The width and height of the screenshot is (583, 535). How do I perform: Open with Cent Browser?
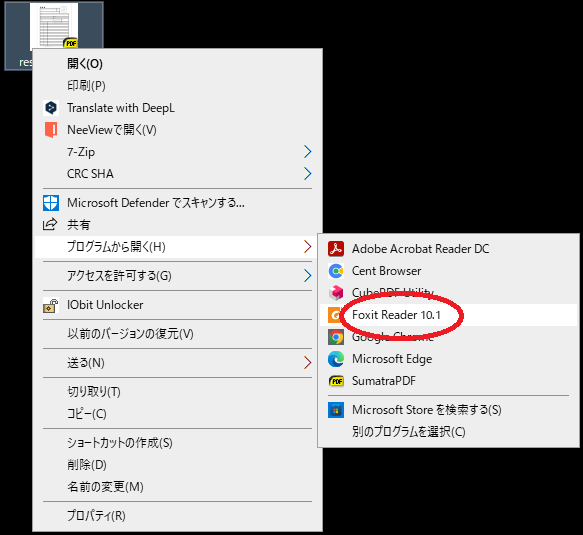(x=387, y=271)
